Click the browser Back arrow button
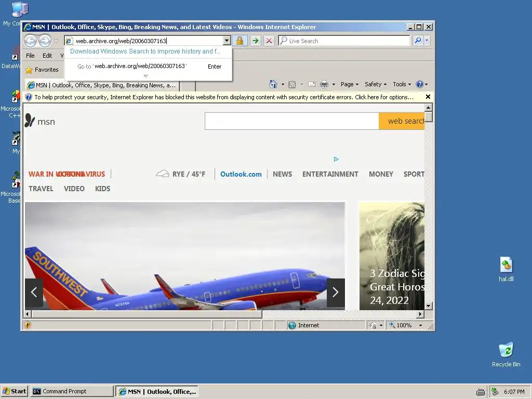The width and height of the screenshot is (532, 399). [30, 41]
